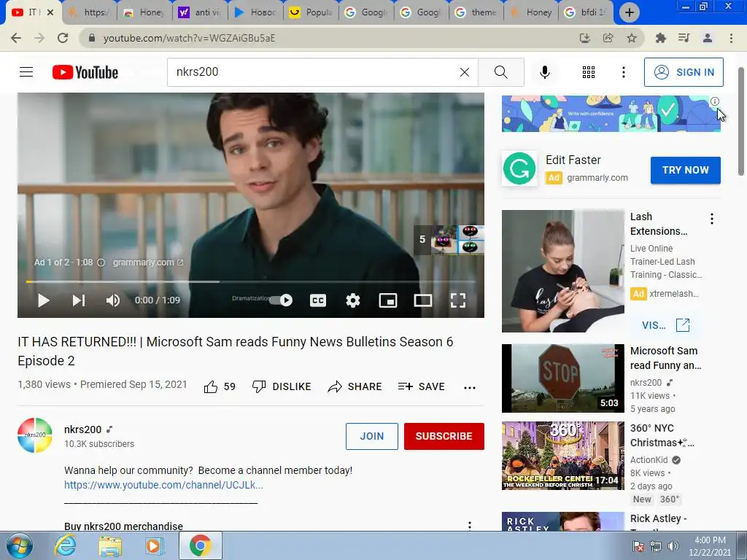Screen dimensions: 747x560
Task: Clear the search box with X
Action: point(465,72)
